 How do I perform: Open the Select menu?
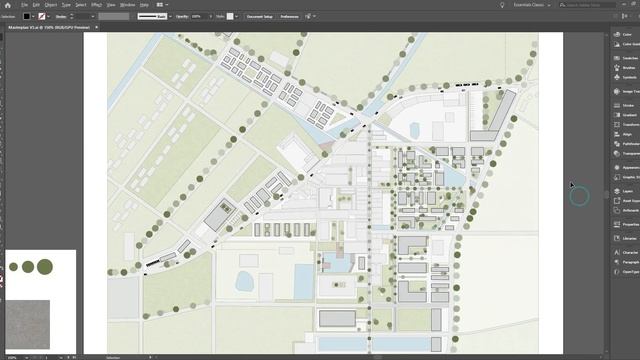tap(81, 5)
